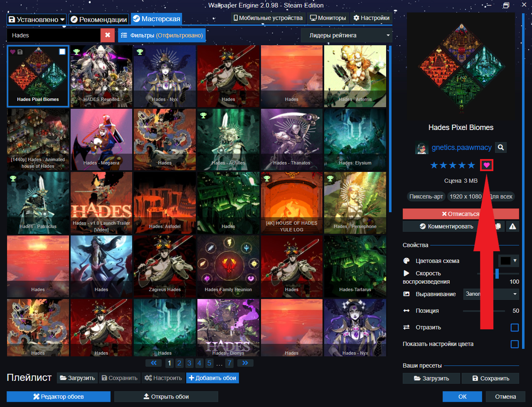Viewport: 532px width, 407px height.
Task: Click the trophy badge on HADES Reunited
Action: click(76, 52)
